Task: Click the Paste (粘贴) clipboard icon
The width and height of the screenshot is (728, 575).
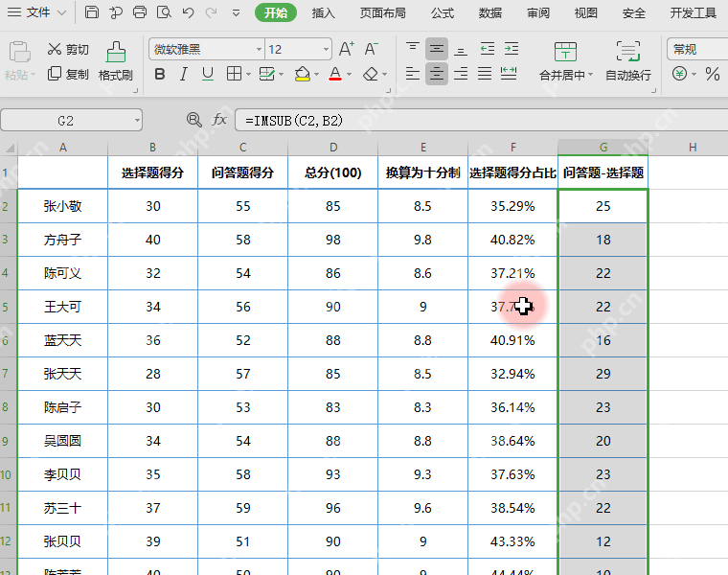Action: coord(19,52)
